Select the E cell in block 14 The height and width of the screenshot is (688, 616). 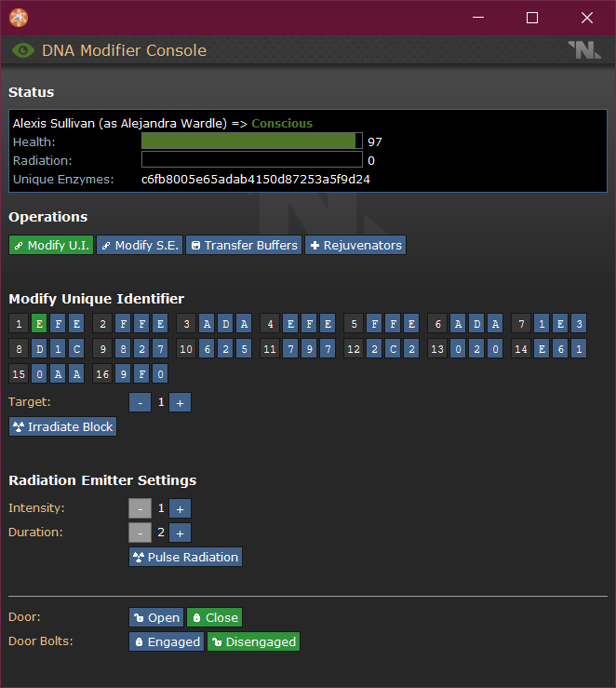pos(542,349)
